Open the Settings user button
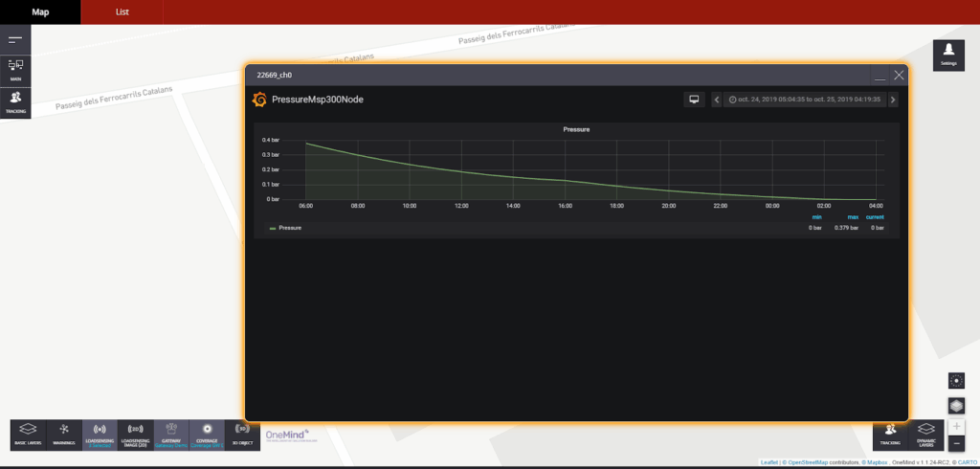This screenshot has width=980, height=469. 947,54
